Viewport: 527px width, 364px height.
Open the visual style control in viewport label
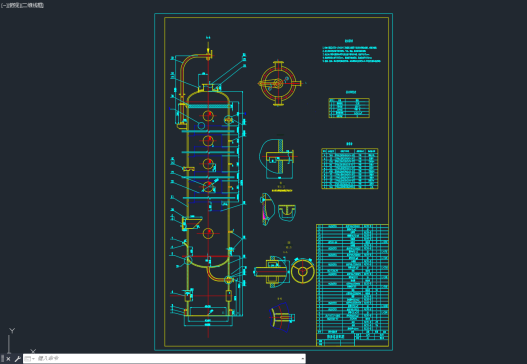[x=32, y=5]
